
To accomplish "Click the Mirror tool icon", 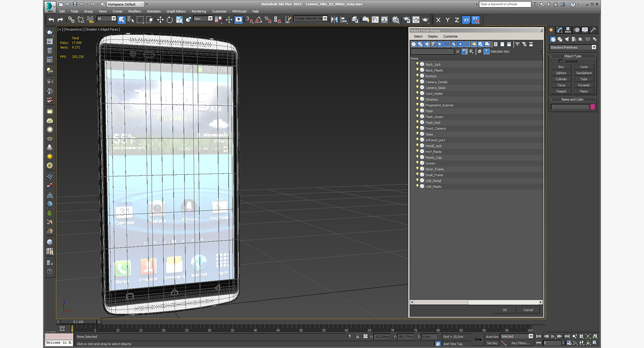I will (x=334, y=20).
